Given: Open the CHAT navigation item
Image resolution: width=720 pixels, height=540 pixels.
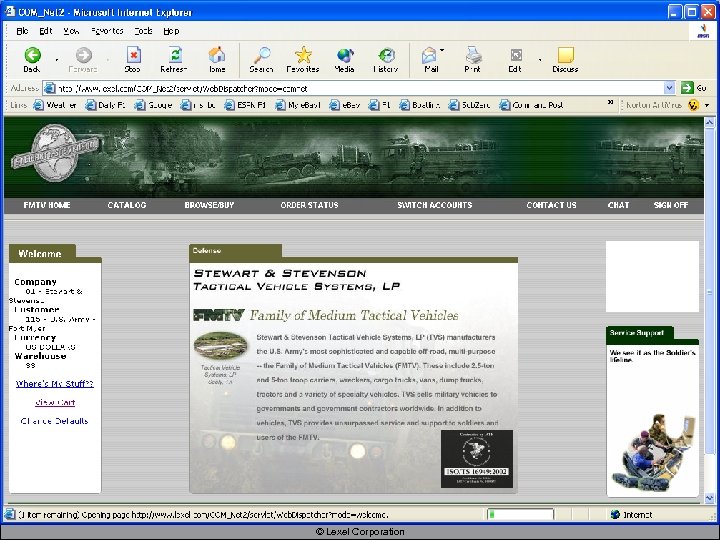Looking at the screenshot, I should tap(619, 205).
